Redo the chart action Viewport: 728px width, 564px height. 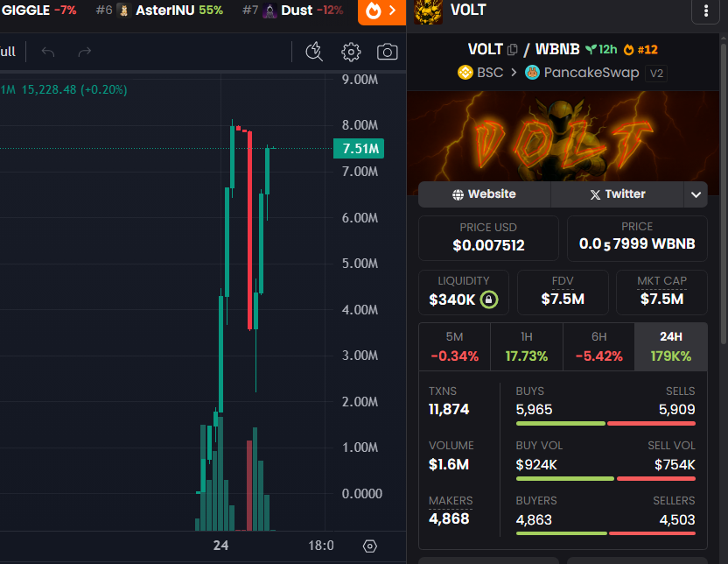85,52
